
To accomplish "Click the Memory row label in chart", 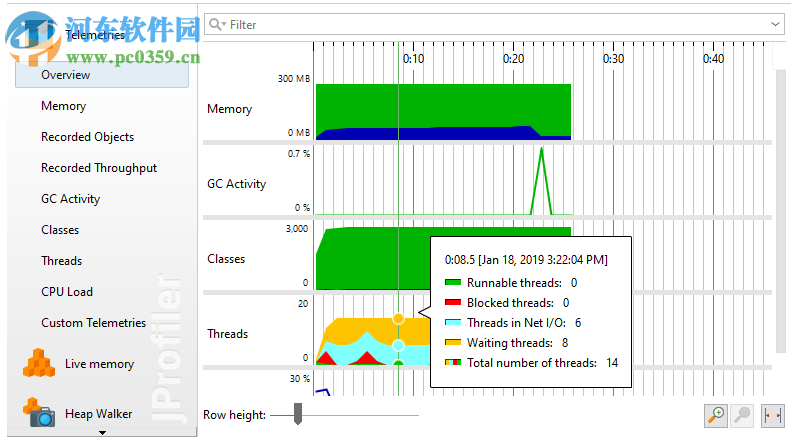I will (x=230, y=109).
